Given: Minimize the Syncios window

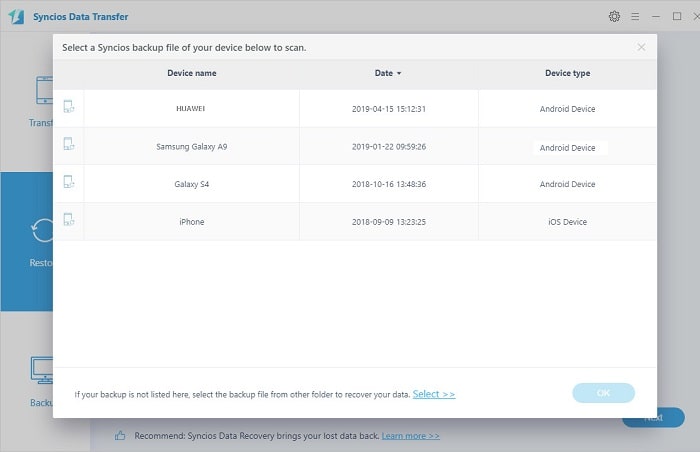Looking at the screenshot, I should pyautogui.click(x=656, y=17).
